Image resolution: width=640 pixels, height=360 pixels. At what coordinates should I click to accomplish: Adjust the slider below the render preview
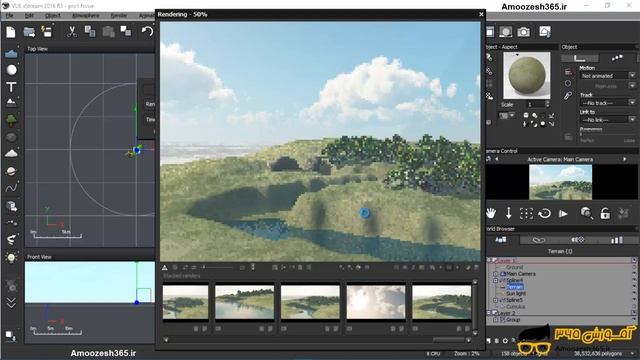218,268
